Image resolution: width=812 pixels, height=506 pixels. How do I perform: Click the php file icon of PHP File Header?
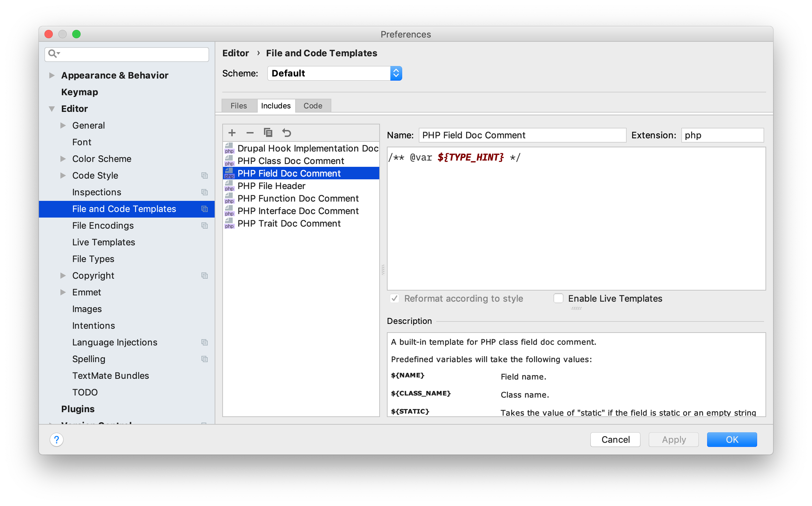tap(229, 186)
